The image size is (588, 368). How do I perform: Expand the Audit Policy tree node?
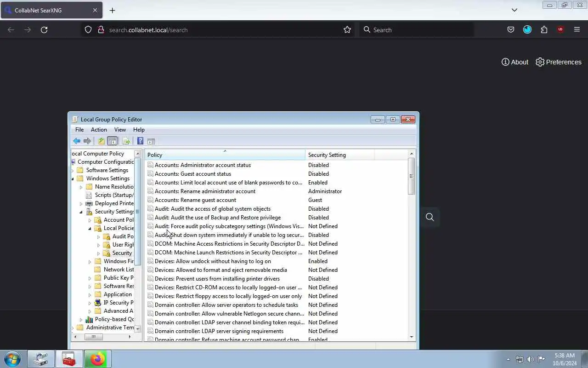coord(99,236)
